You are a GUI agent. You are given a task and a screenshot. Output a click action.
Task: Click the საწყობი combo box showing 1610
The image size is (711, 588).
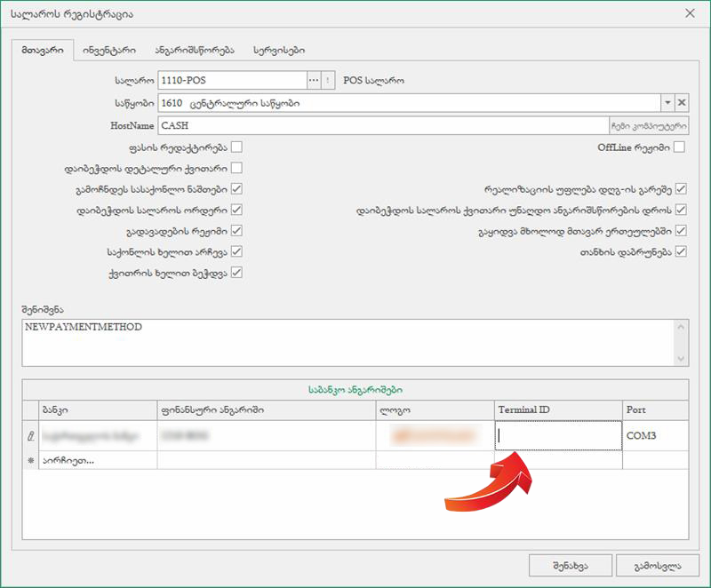409,103
